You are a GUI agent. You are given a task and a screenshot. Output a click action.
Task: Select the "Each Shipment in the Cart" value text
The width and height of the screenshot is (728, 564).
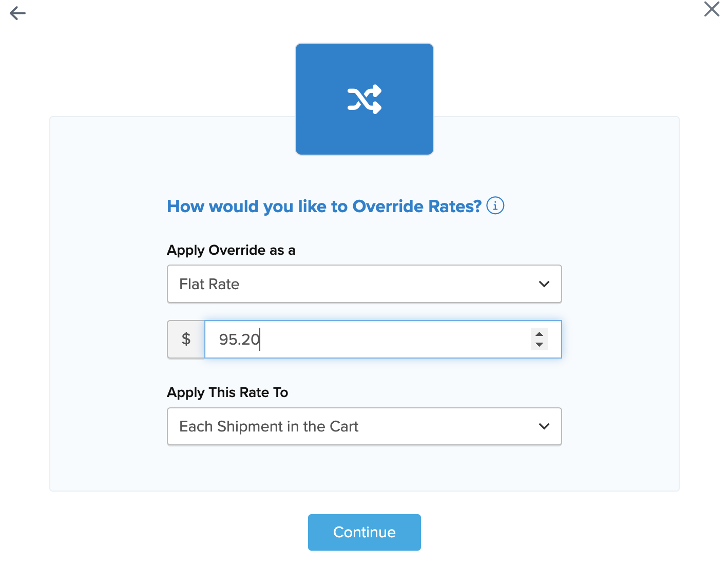[x=269, y=426]
